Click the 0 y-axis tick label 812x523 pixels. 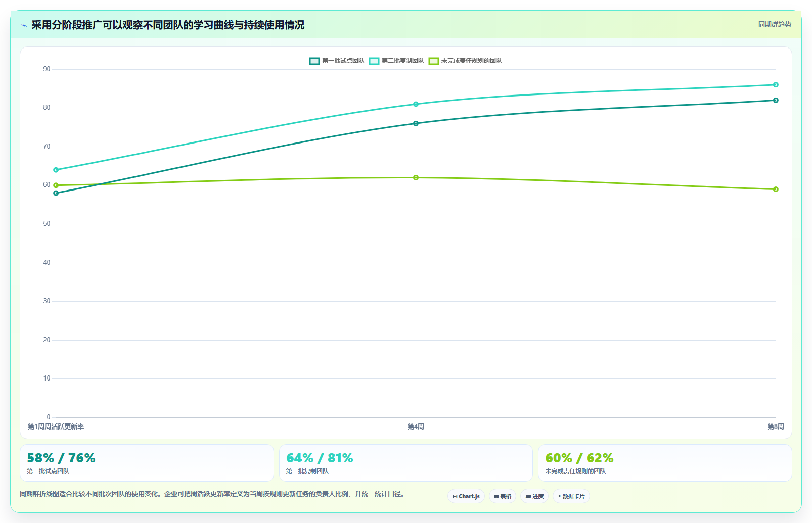click(x=49, y=417)
